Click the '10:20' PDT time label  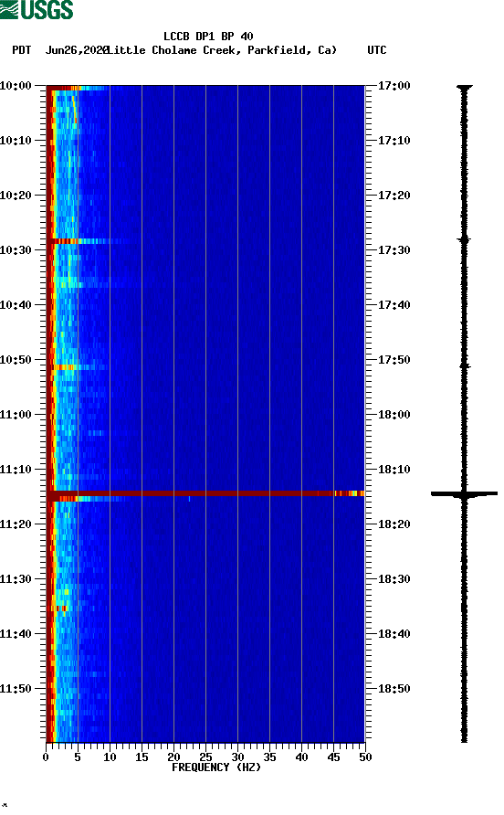coord(16,195)
